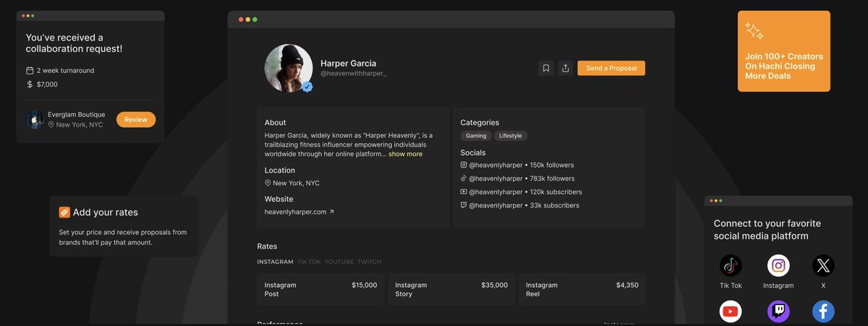The height and width of the screenshot is (326, 868).
Task: Connect the Facebook platform icon
Action: pyautogui.click(x=823, y=312)
